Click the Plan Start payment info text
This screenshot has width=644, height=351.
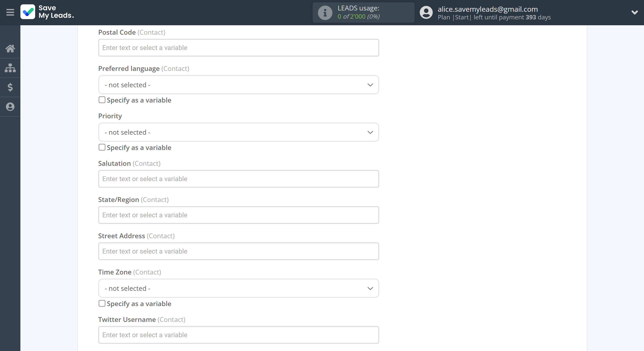[x=494, y=17]
